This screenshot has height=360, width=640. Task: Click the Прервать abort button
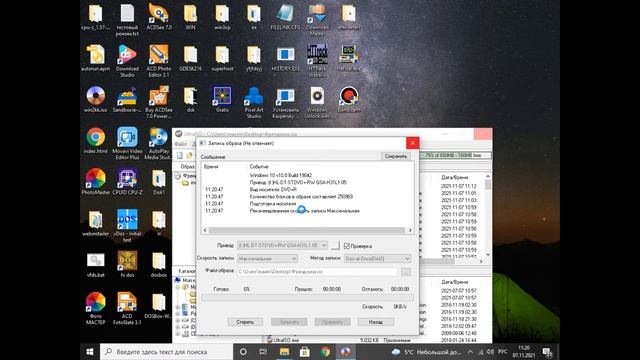[332, 322]
